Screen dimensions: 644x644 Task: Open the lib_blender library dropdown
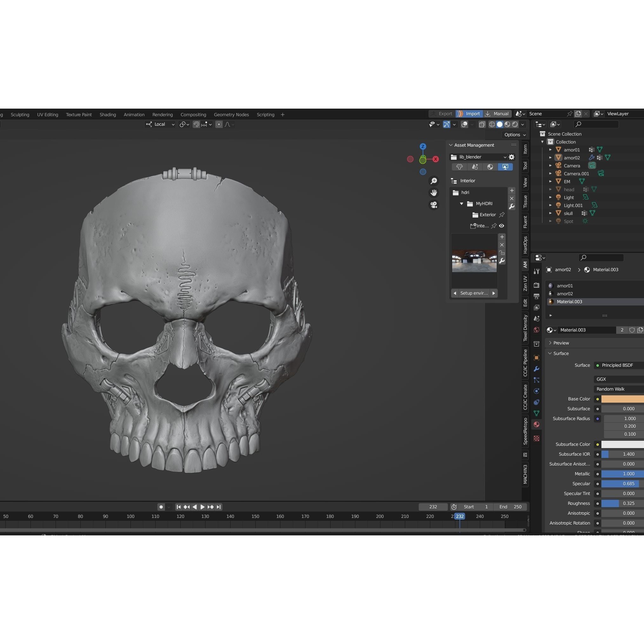[x=482, y=157]
